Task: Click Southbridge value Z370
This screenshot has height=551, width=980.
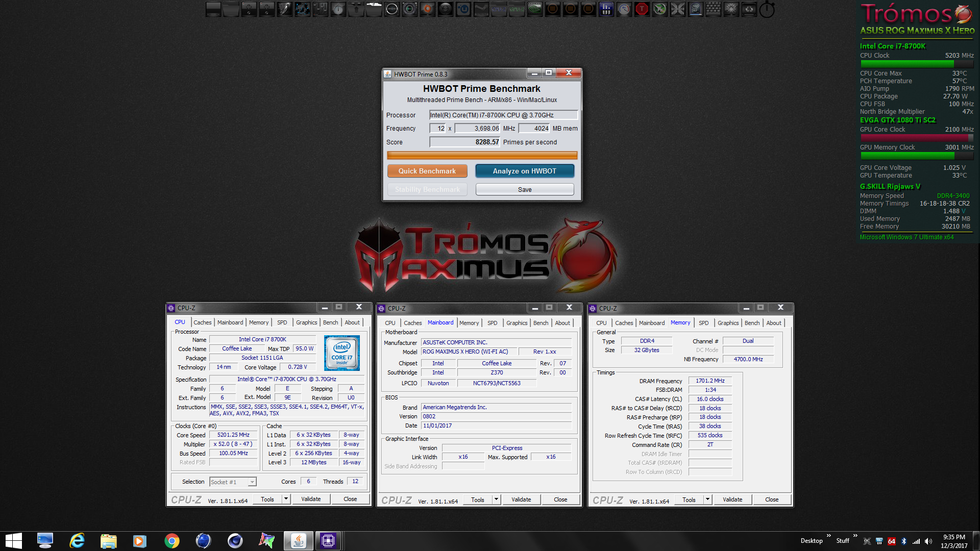Action: point(497,373)
